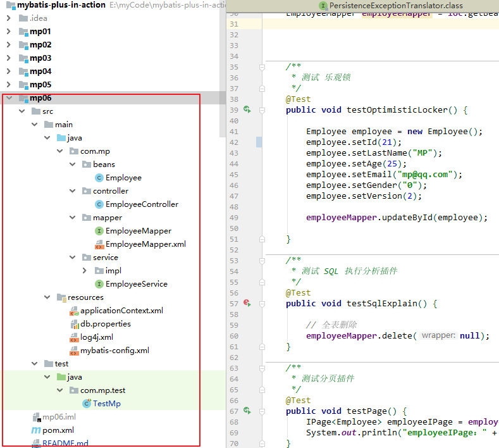
Task: Click run gutter icon for testOptimisticLocker
Action: pyautogui.click(x=247, y=110)
